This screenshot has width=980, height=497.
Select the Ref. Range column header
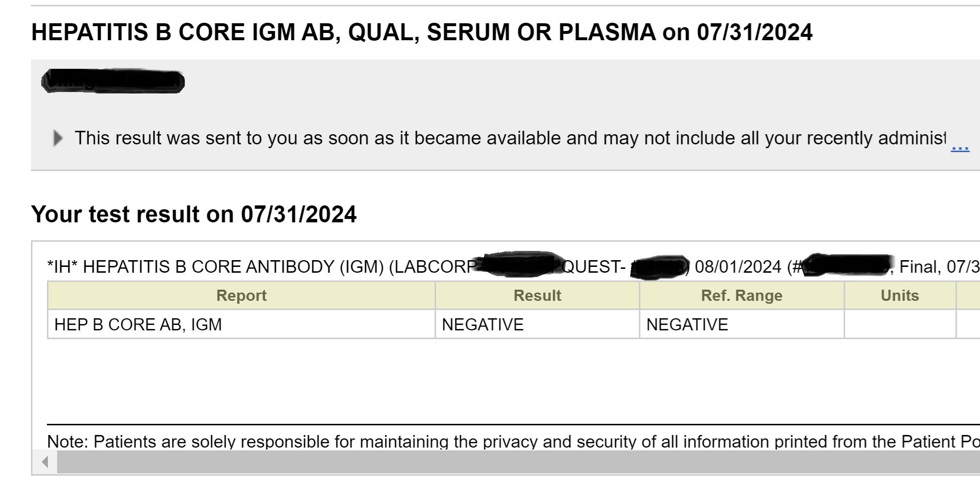pos(741,295)
